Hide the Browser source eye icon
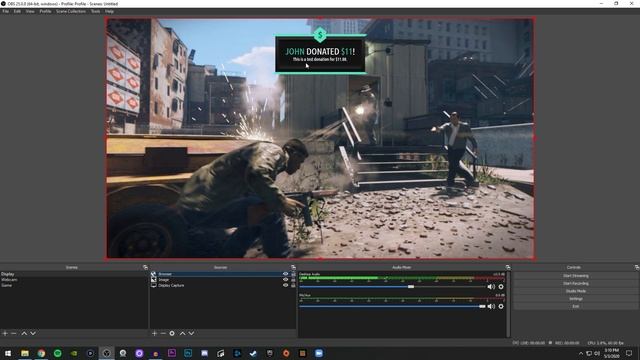The image size is (640, 360). tap(285, 274)
